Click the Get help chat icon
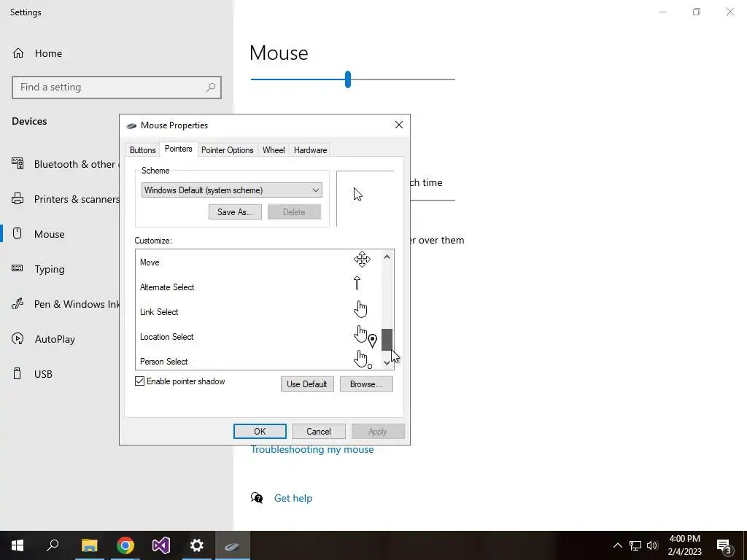This screenshot has height=560, width=747. pyautogui.click(x=257, y=498)
